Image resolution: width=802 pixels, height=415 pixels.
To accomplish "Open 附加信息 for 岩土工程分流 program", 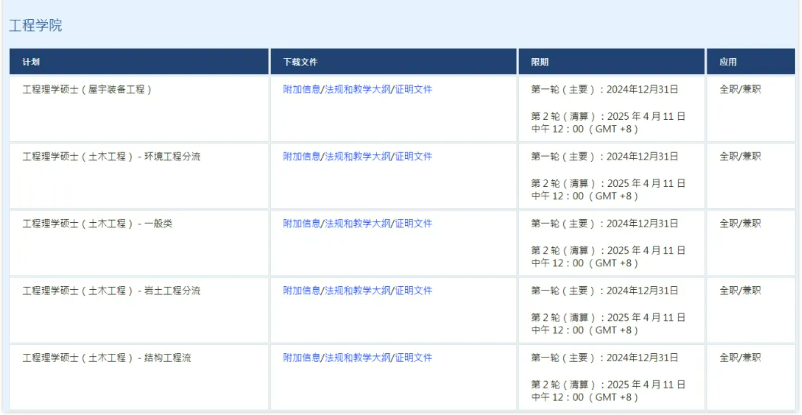I will [x=301, y=290].
